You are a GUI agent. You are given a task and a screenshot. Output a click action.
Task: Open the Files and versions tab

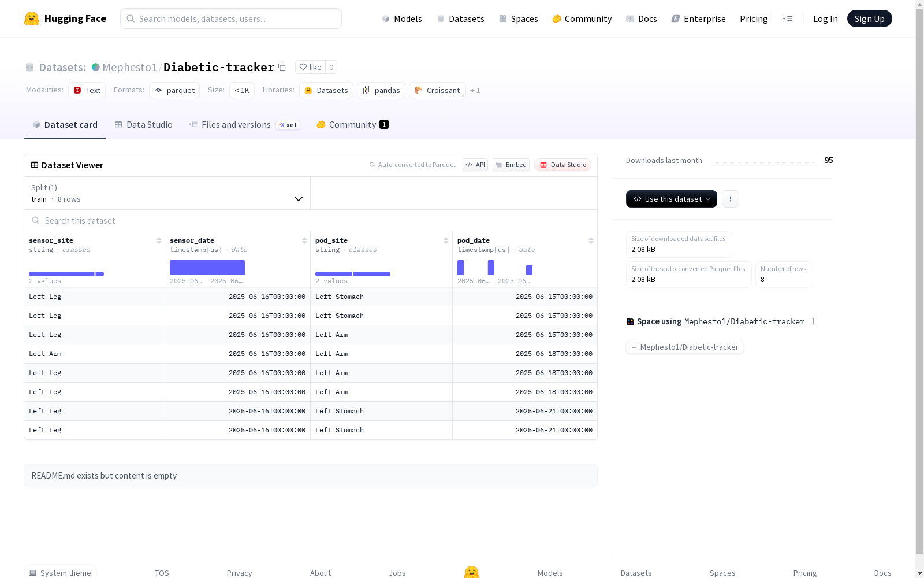pyautogui.click(x=245, y=125)
